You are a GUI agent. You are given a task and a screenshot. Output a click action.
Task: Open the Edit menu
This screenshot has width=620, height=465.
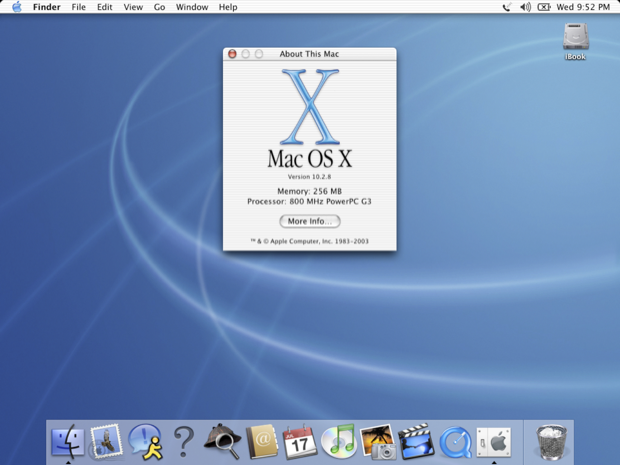(x=105, y=7)
